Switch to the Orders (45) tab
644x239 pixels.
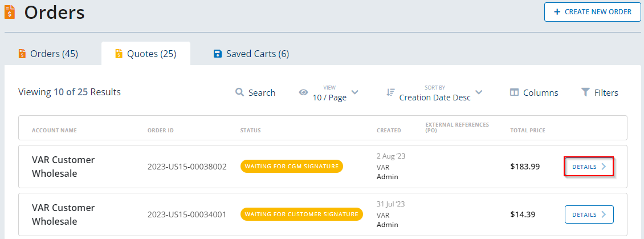[x=48, y=54]
